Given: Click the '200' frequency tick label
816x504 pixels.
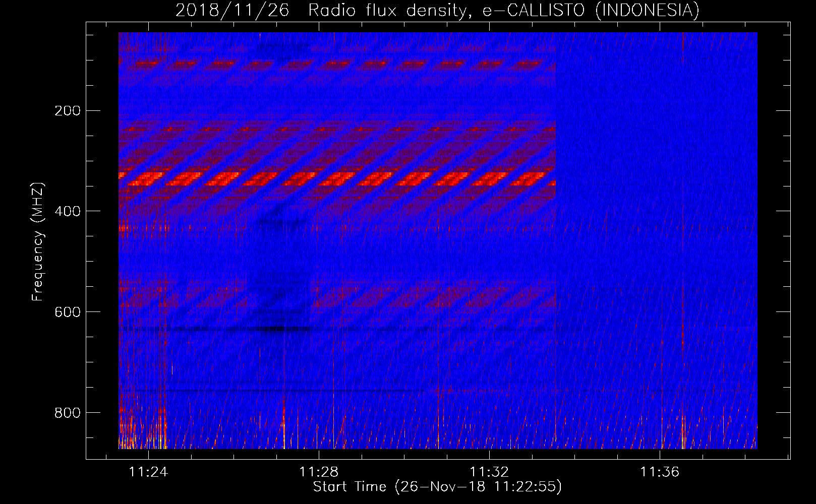Looking at the screenshot, I should point(68,110).
